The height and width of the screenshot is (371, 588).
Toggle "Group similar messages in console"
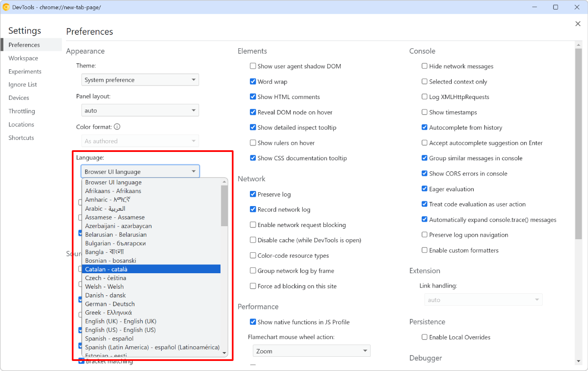[x=425, y=158]
